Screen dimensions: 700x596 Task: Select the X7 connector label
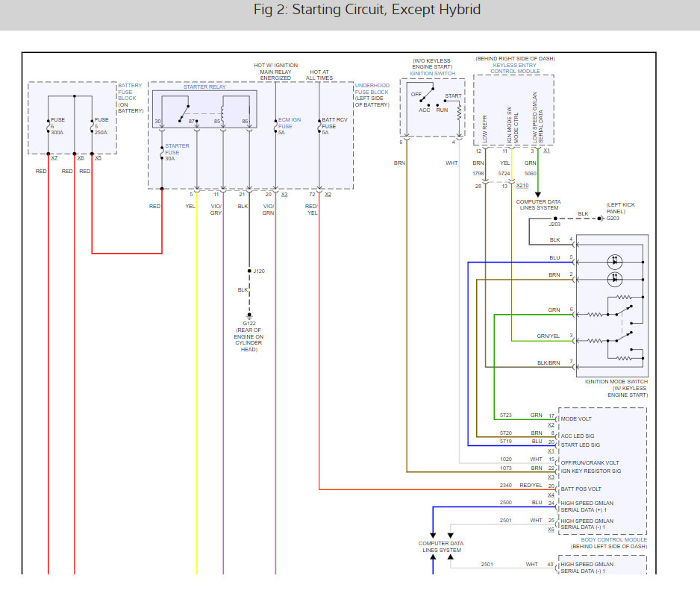[x=54, y=158]
